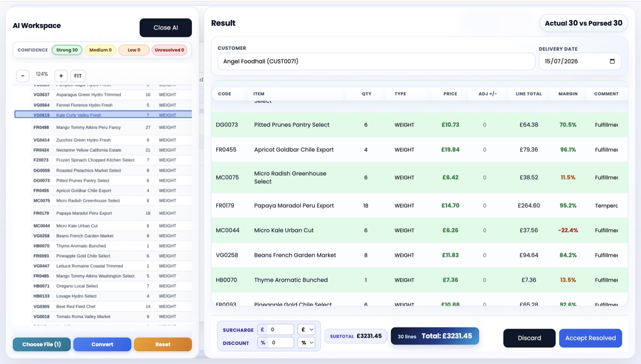Screen dimensions: 641x364
Task: Select the Low 0 confidence filter
Action: tap(134, 50)
